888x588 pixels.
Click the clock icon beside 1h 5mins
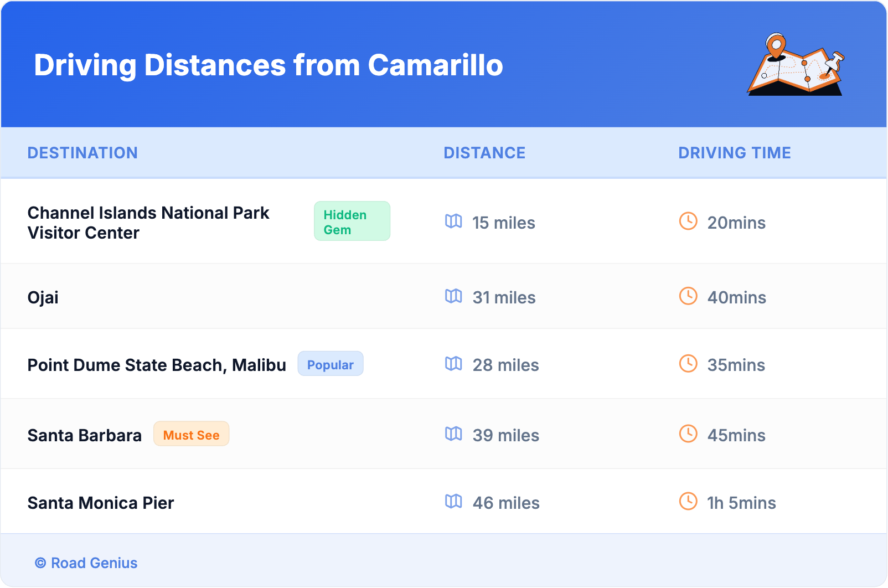(x=688, y=502)
